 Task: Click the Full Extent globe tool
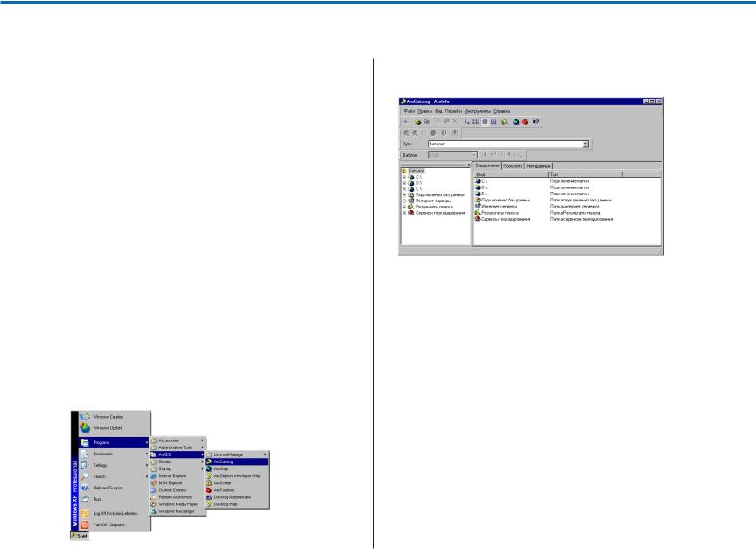pos(432,133)
